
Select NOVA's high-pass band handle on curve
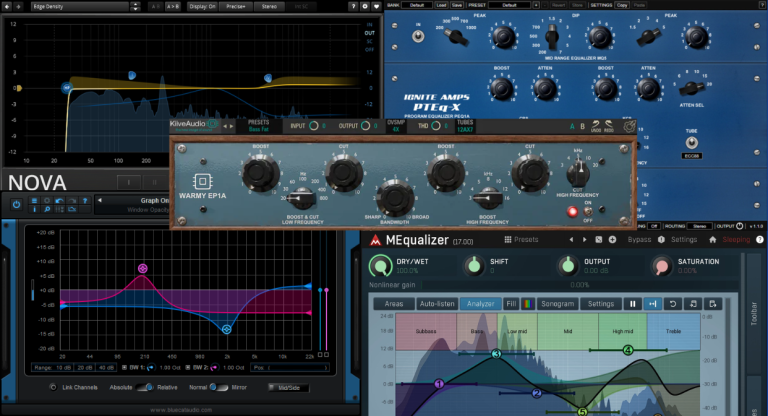coord(67,88)
